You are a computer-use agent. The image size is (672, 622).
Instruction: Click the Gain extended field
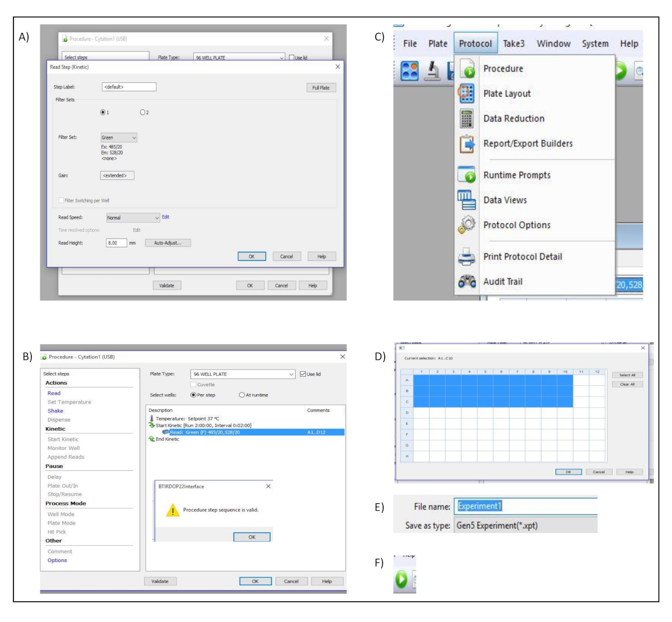[x=117, y=175]
